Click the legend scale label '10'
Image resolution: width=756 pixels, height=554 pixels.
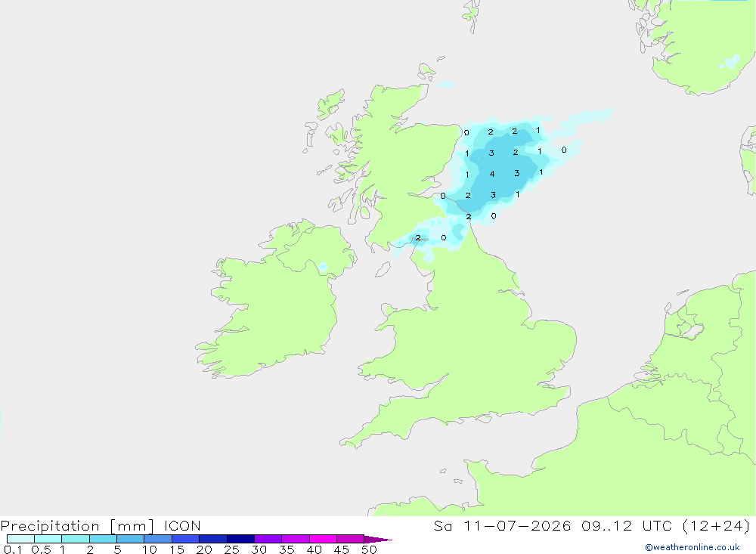click(149, 549)
